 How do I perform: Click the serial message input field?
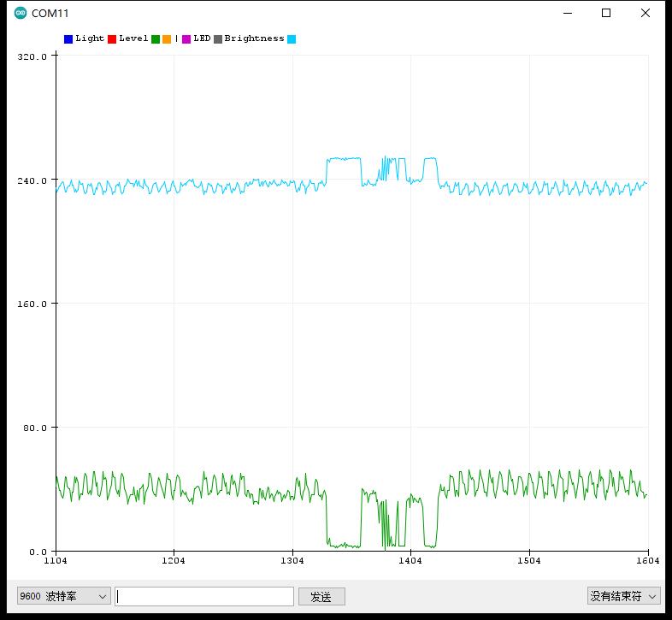[x=204, y=596]
